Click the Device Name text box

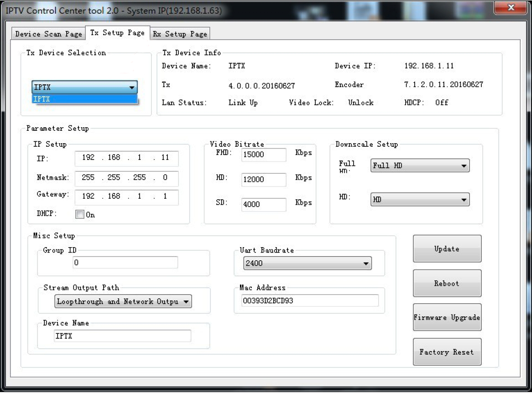122,336
